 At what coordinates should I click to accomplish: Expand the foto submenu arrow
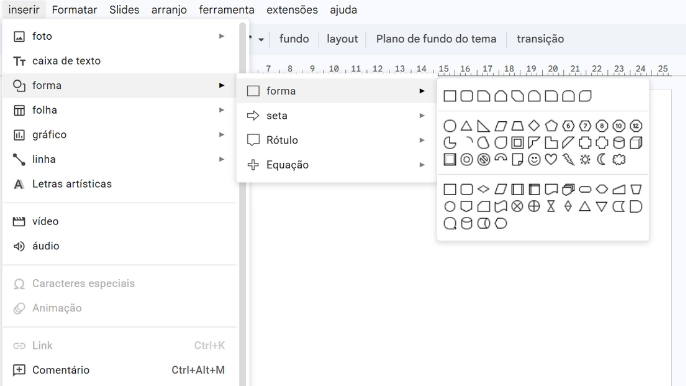(221, 36)
